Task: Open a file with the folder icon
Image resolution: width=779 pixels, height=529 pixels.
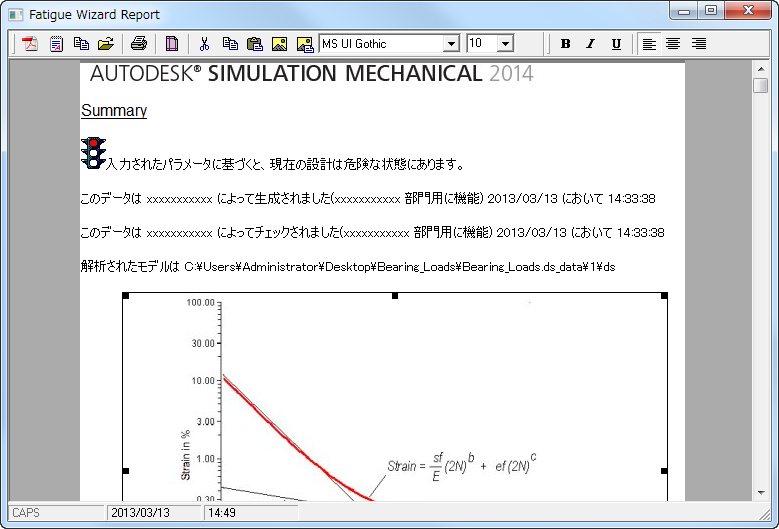Action: pos(106,44)
